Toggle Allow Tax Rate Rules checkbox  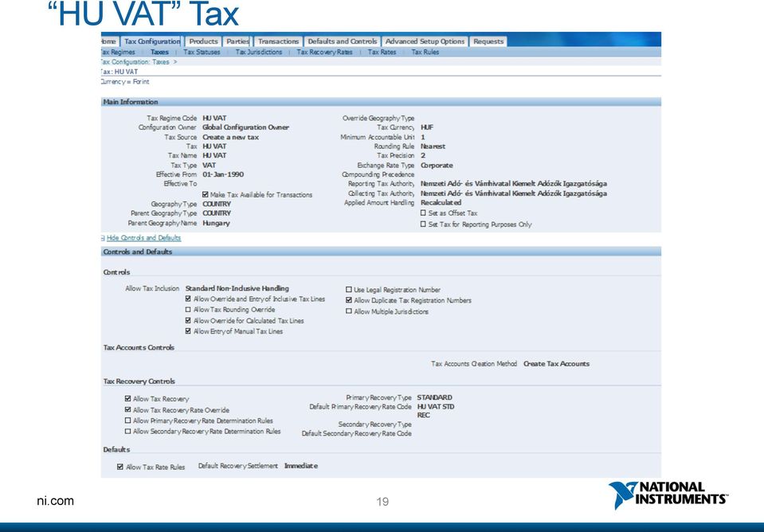coord(119,467)
